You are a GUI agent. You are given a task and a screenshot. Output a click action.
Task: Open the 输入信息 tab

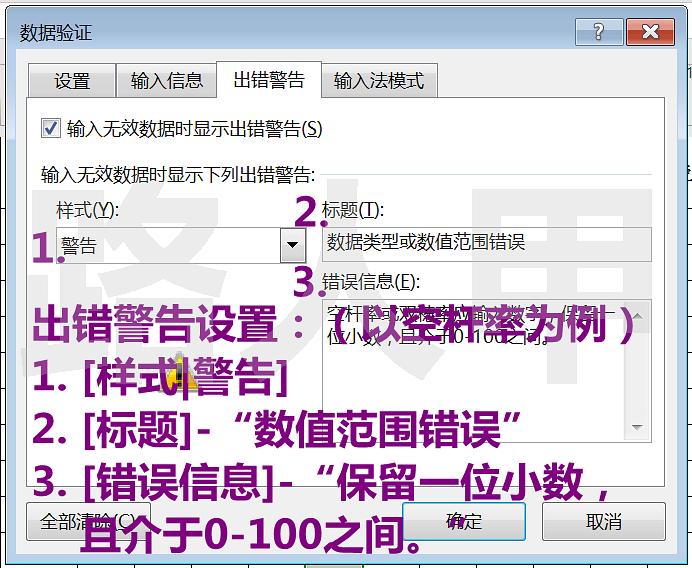coord(167,81)
